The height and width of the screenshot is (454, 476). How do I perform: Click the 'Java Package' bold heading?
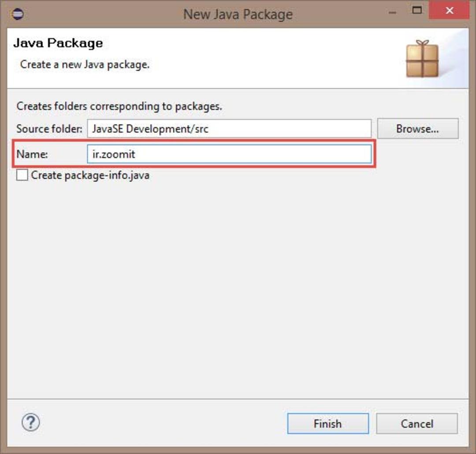point(58,43)
